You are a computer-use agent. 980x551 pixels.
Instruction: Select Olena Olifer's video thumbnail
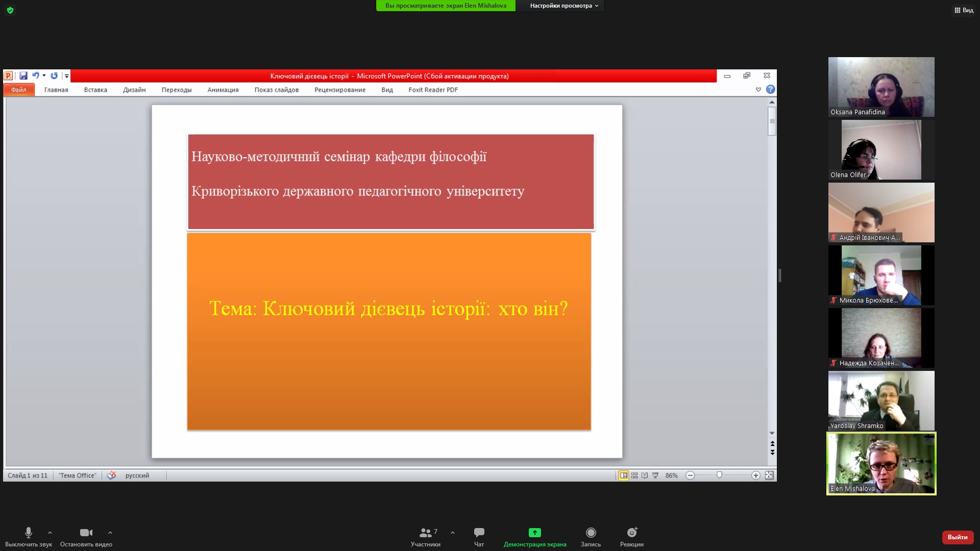881,150
